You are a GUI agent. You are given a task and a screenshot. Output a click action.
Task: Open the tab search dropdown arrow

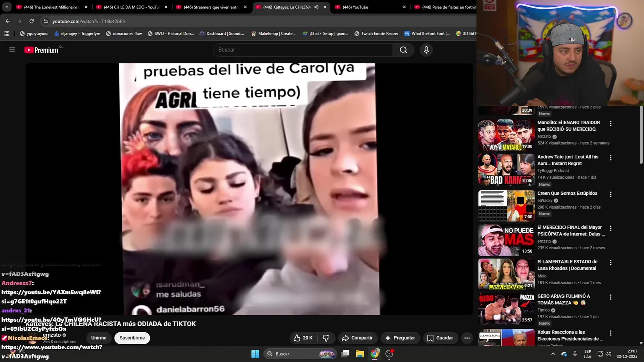(x=7, y=7)
